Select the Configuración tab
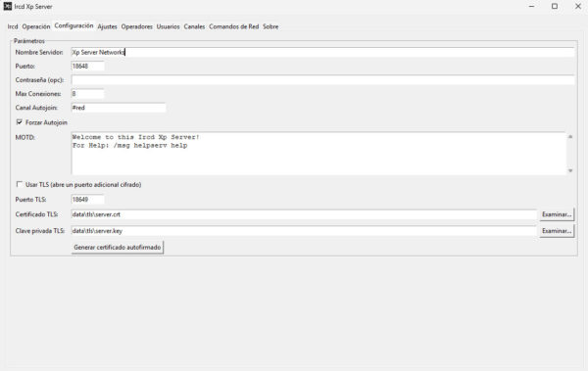588x371 pixels. pyautogui.click(x=73, y=25)
